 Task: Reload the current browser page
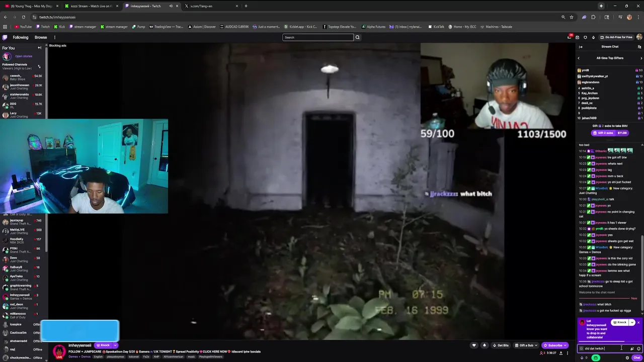click(x=23, y=17)
